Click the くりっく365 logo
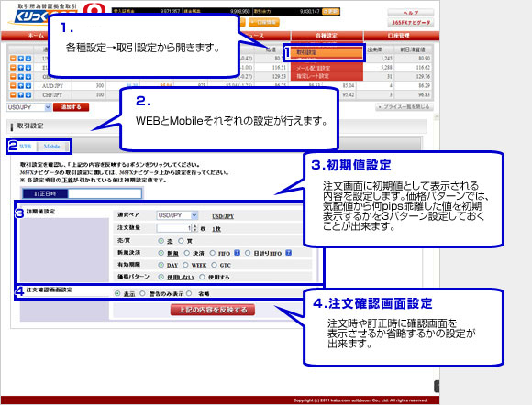The height and width of the screenshot is (405, 532). click(43, 16)
